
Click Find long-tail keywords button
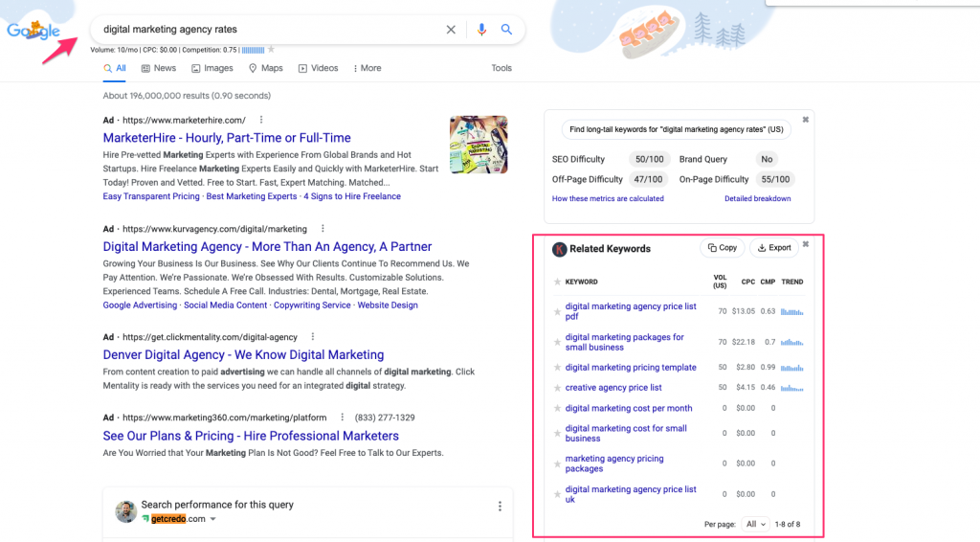pyautogui.click(x=677, y=129)
